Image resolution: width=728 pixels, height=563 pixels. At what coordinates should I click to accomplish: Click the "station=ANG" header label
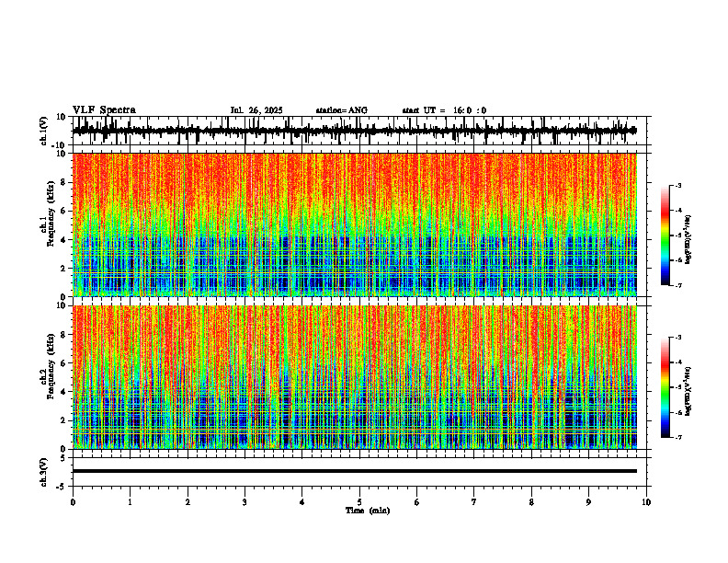(x=342, y=110)
